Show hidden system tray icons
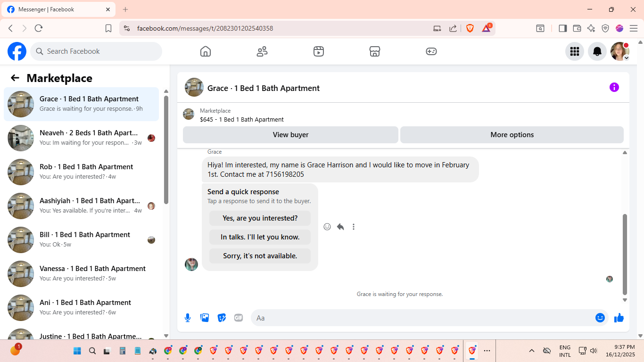This screenshot has width=644, height=362. tap(532, 351)
